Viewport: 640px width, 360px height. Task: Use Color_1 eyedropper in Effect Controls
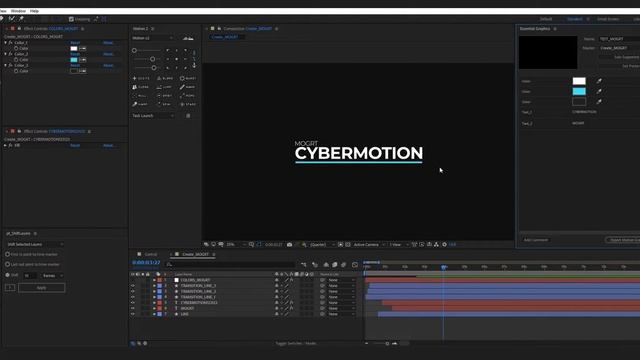click(x=82, y=48)
